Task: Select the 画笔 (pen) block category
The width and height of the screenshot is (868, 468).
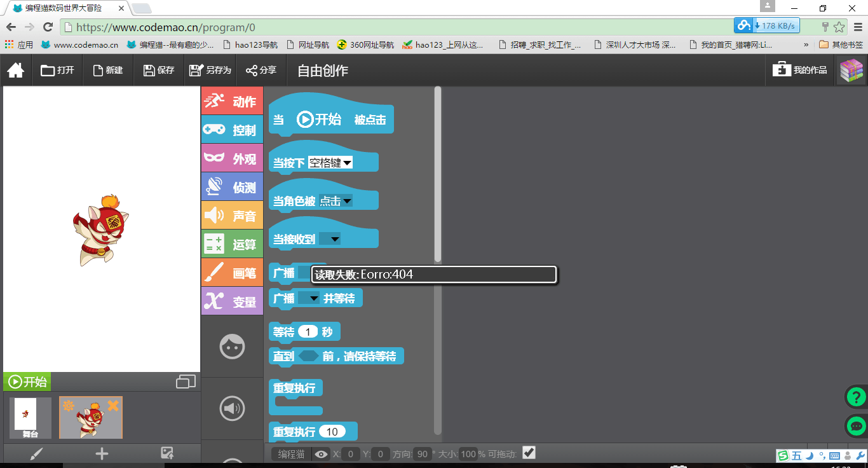Action: [232, 273]
